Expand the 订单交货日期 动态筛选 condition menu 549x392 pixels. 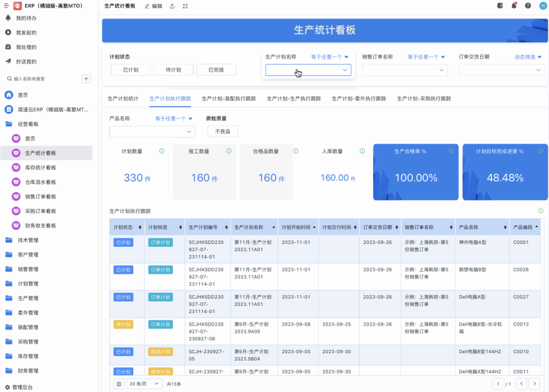tap(528, 57)
